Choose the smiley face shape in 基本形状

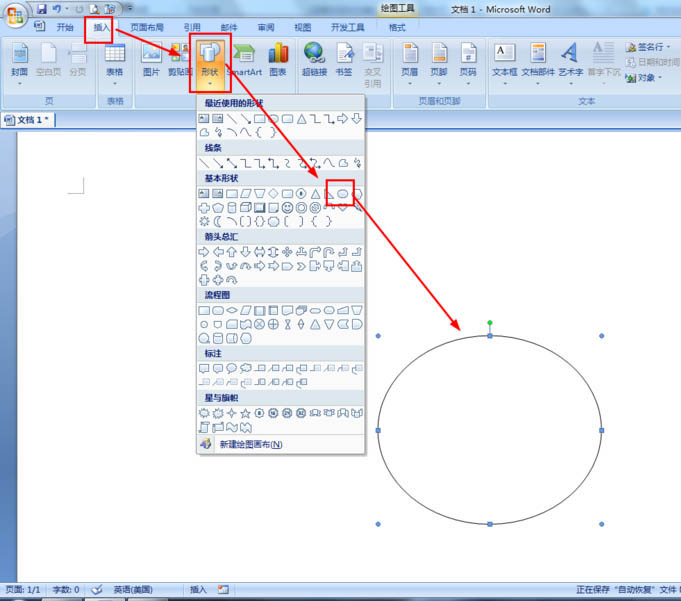pyautogui.click(x=287, y=208)
